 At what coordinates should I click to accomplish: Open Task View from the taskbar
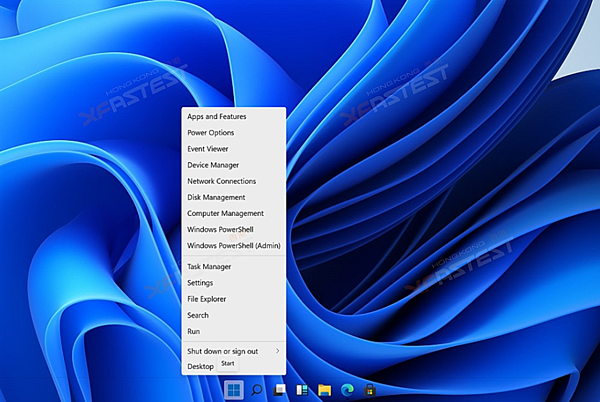click(279, 389)
